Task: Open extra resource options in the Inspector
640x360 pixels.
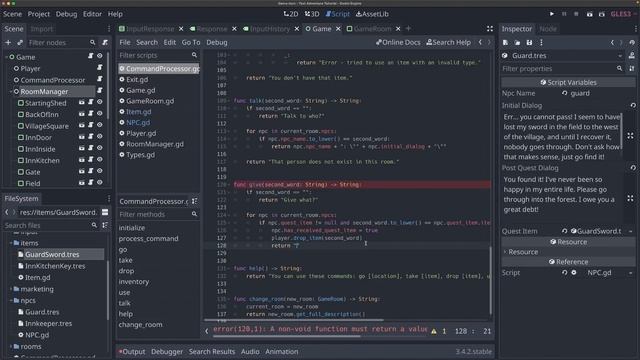Action: (x=541, y=42)
